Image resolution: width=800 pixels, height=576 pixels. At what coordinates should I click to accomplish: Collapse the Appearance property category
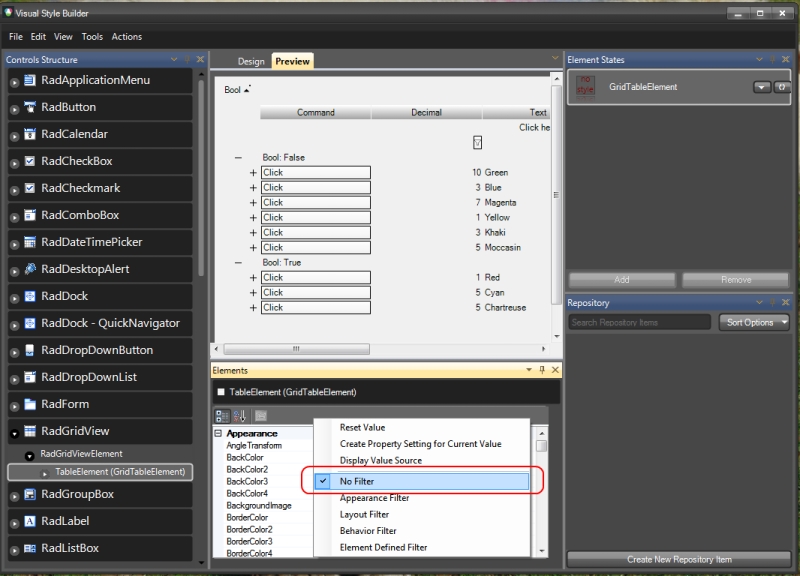218,433
